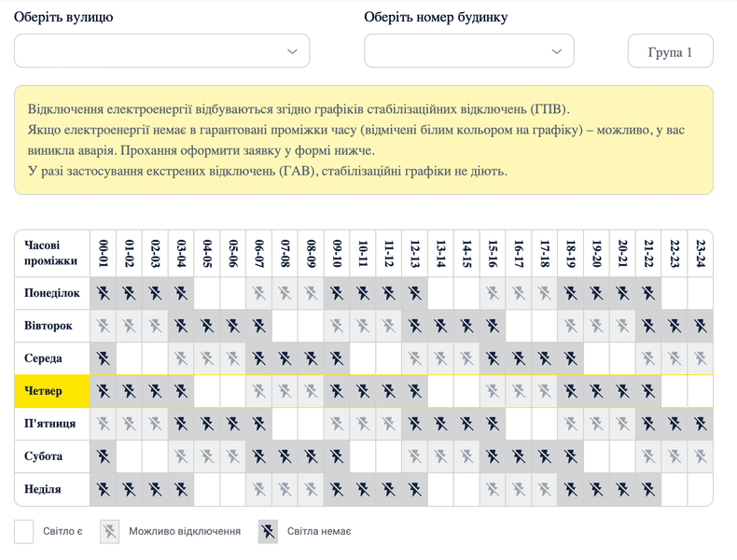Click Wednesday 00-01 no-power icon
The image size is (737, 560).
pyautogui.click(x=104, y=358)
